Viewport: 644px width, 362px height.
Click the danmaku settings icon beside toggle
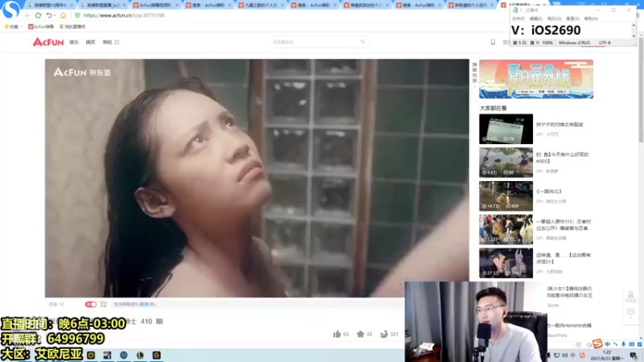(x=104, y=305)
